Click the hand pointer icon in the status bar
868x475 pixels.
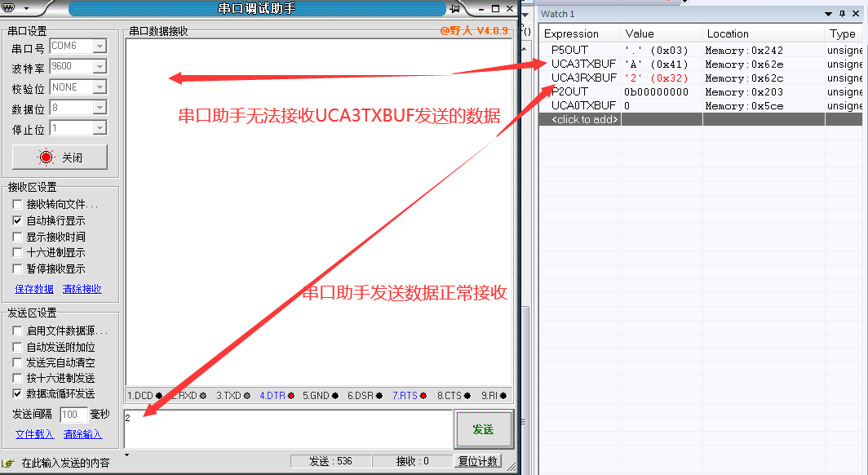pyautogui.click(x=8, y=463)
